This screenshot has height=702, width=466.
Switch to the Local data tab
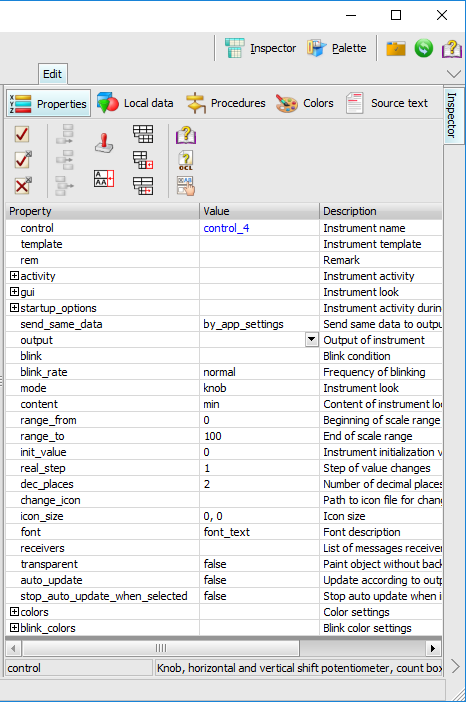click(x=135, y=103)
